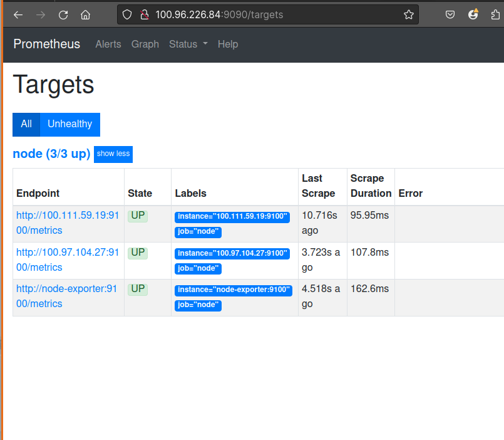Click the address bar URL field
Viewport: 504px width, 440px height.
coord(268,14)
